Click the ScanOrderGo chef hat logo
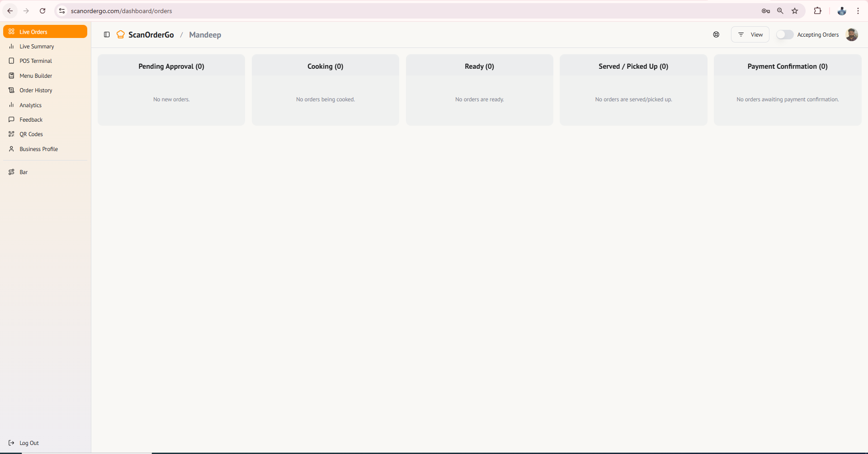 120,34
